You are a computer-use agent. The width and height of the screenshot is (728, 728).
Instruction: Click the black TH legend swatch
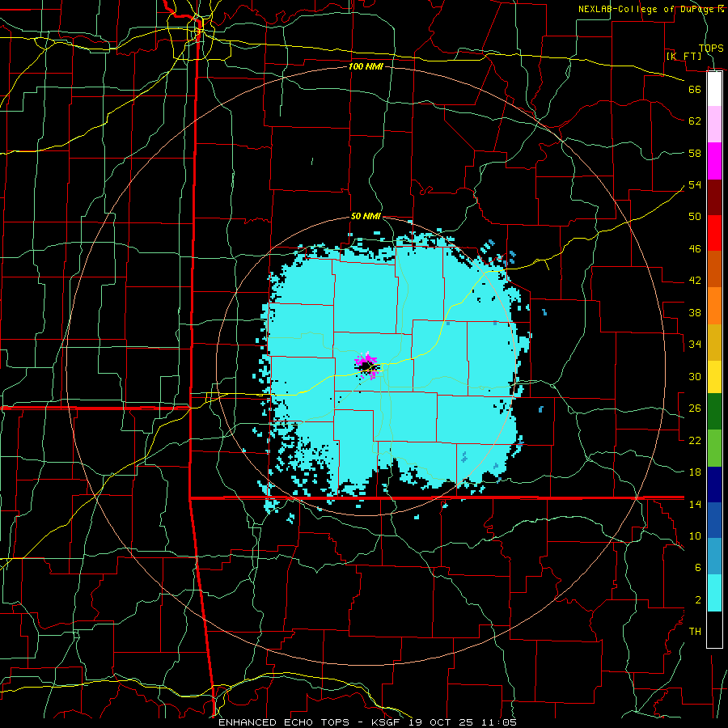point(714,629)
